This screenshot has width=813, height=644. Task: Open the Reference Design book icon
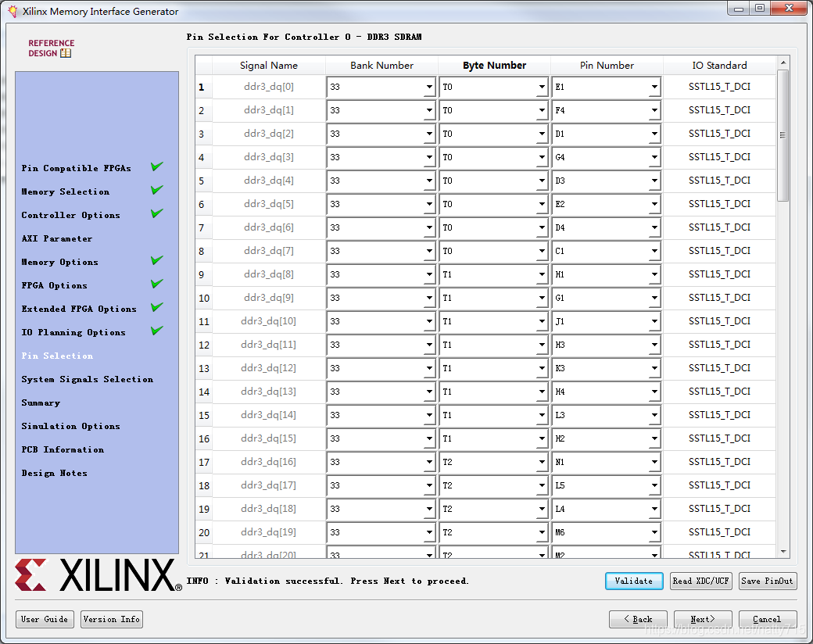coord(66,53)
